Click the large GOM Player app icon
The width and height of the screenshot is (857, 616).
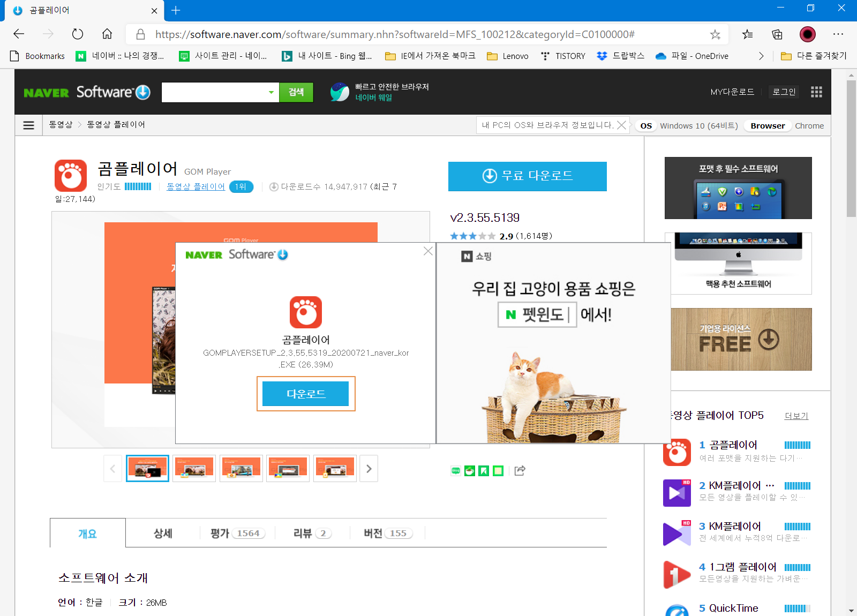click(71, 175)
